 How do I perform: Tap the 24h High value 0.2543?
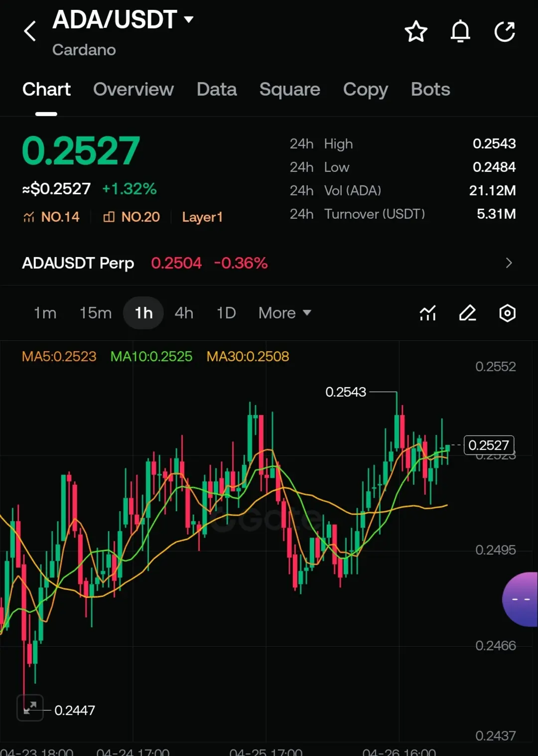(494, 144)
